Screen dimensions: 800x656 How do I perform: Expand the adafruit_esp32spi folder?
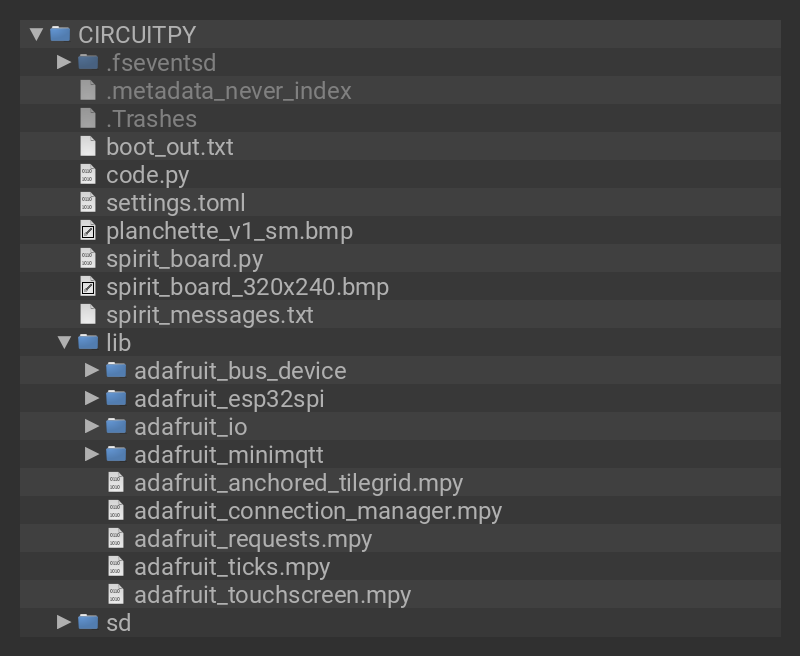[x=92, y=398]
